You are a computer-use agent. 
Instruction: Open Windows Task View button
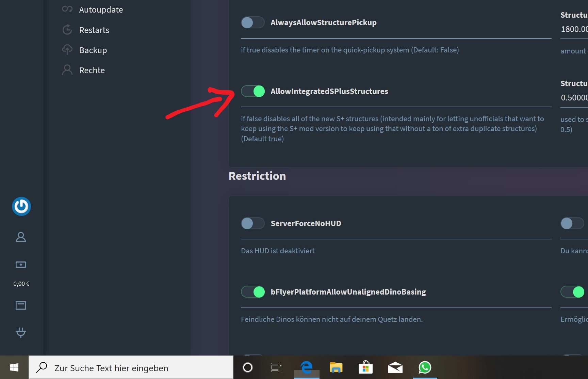[276, 367]
